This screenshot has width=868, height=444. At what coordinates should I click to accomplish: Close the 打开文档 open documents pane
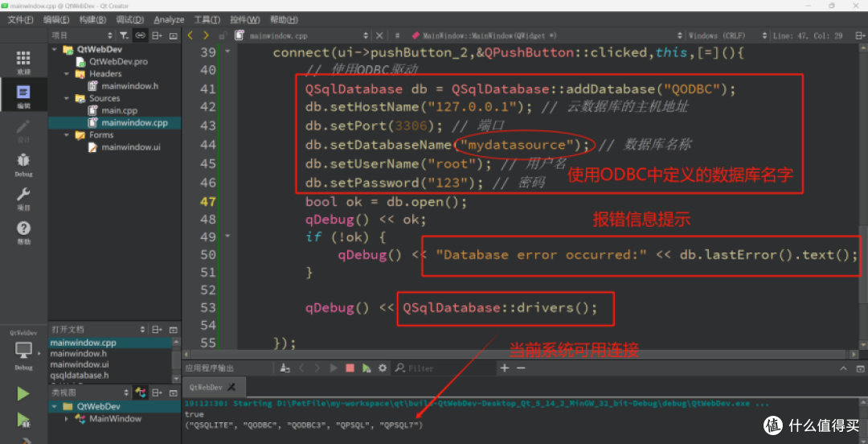click(x=174, y=329)
